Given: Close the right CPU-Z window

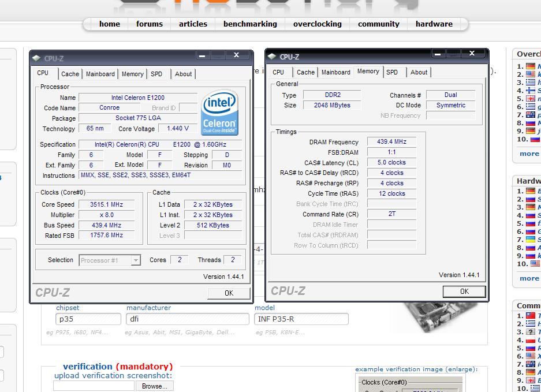Looking at the screenshot, I should click(x=472, y=54).
